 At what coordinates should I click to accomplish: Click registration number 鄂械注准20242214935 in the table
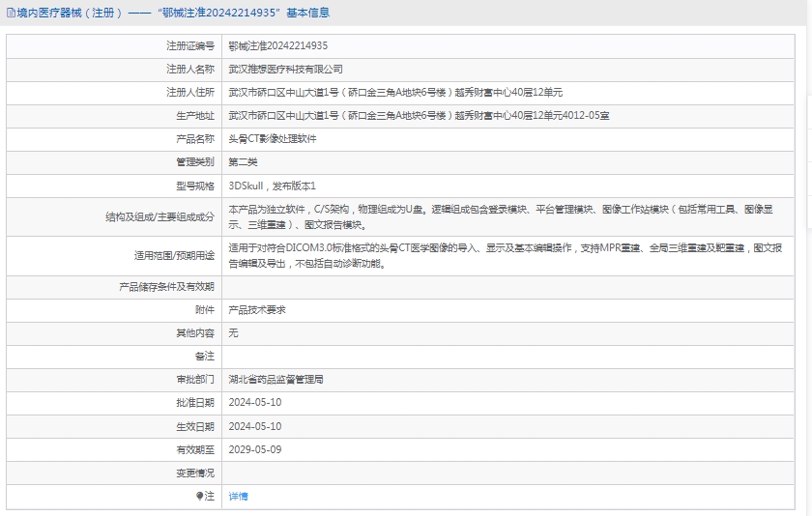click(277, 45)
